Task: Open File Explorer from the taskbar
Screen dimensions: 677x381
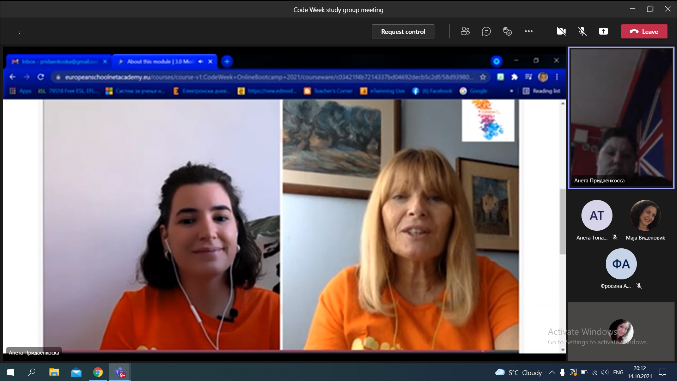Action: (x=54, y=372)
